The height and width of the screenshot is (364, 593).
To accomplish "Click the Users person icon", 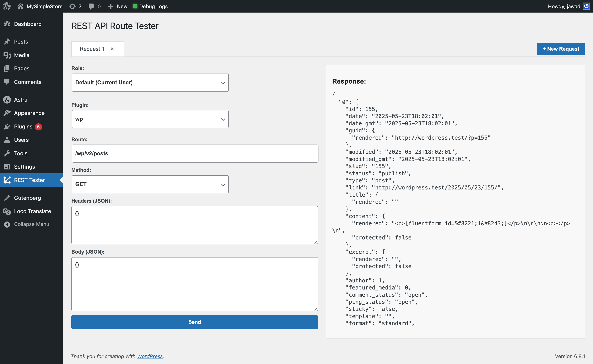I will 7,140.
